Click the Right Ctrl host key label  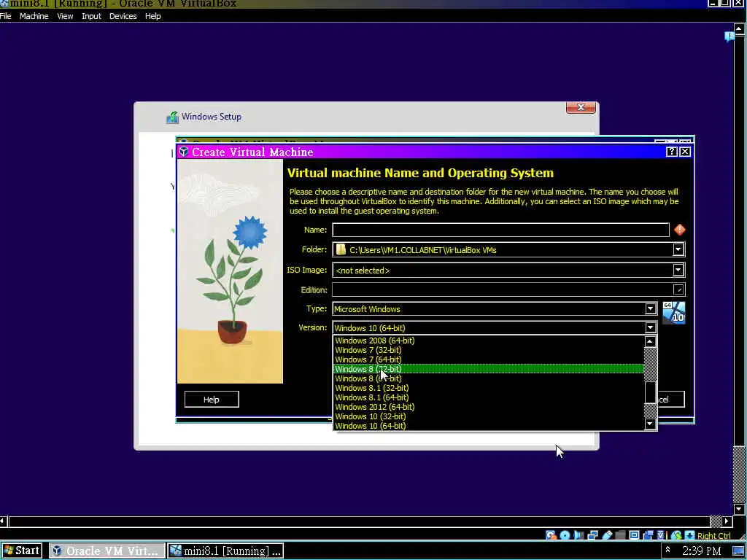(x=713, y=536)
